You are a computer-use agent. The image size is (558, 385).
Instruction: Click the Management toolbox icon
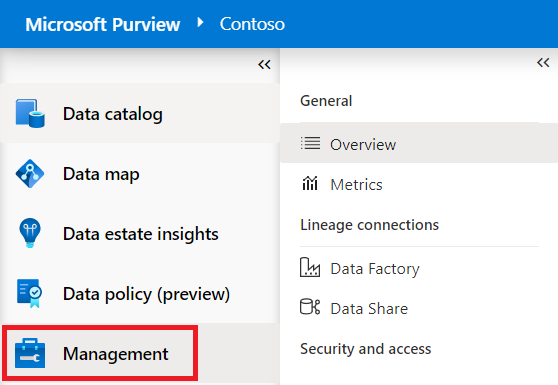(30, 353)
